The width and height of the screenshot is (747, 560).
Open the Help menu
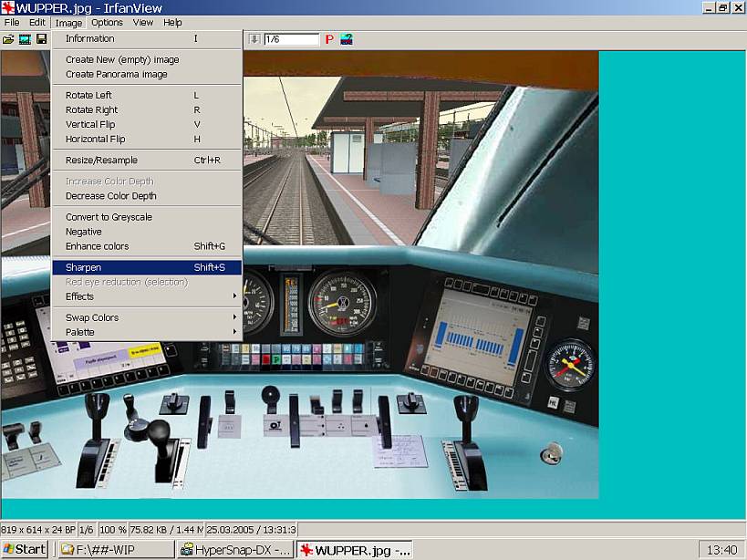pos(172,23)
